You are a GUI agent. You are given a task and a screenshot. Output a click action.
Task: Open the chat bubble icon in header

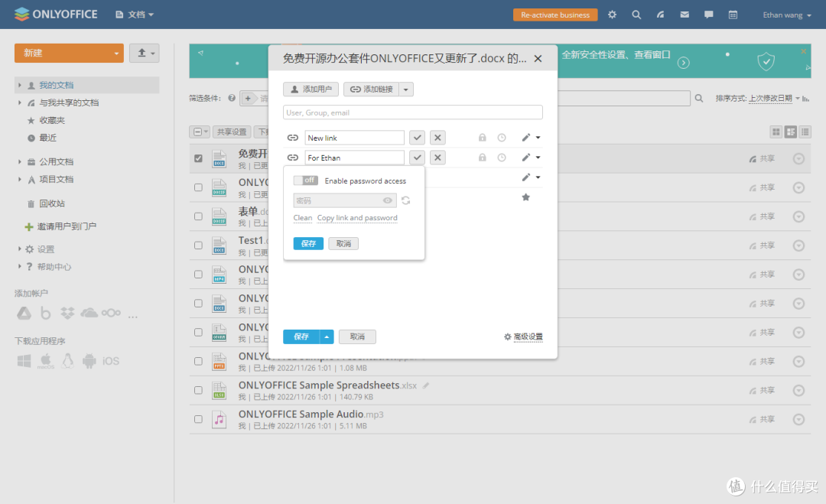pos(708,15)
